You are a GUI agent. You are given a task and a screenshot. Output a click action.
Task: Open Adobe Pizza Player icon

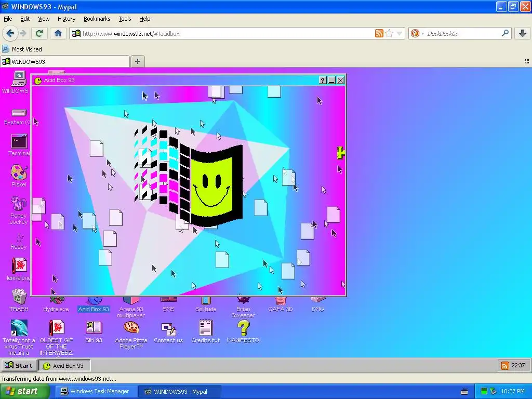[131, 328]
